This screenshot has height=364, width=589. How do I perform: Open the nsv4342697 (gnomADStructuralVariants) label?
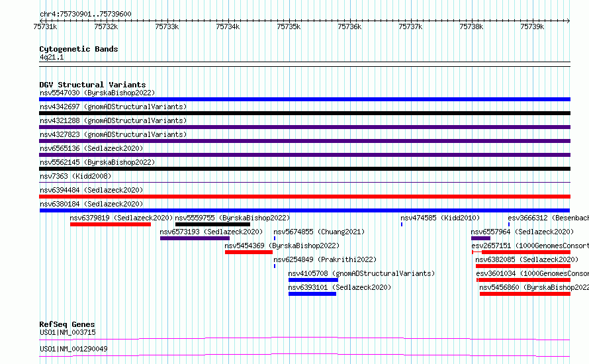click(113, 107)
